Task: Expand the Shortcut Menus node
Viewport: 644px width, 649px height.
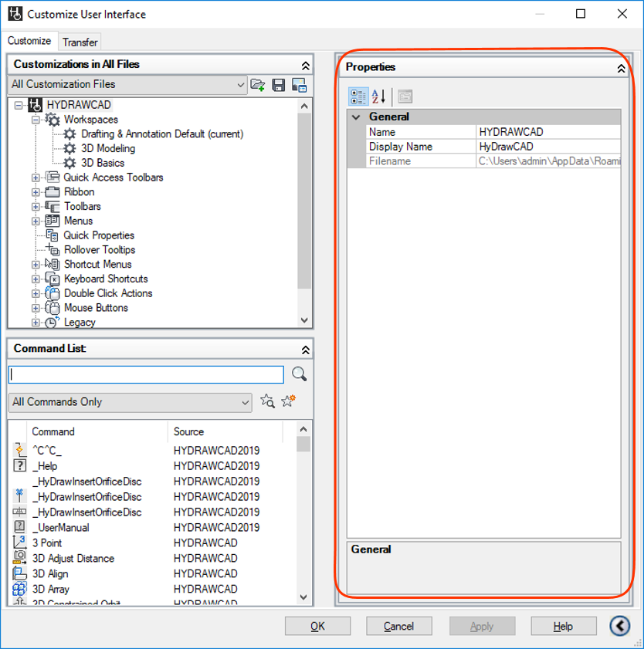Action: tap(36, 265)
